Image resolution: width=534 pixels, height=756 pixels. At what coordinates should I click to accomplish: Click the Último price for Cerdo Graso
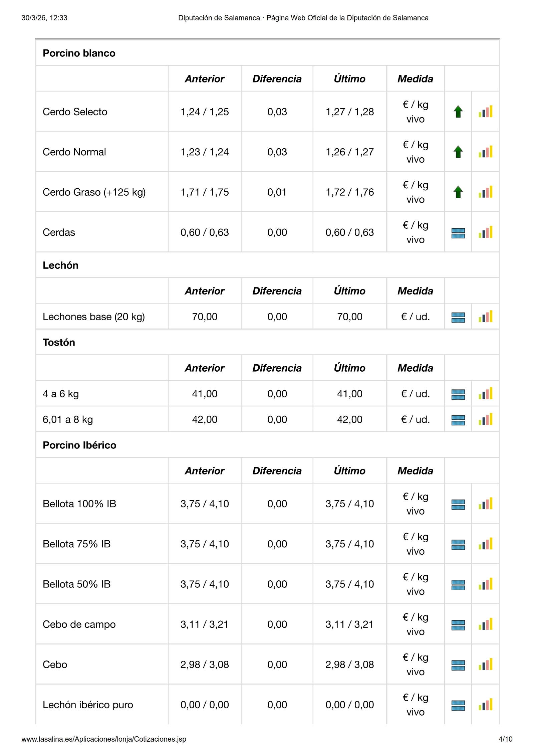(349, 192)
